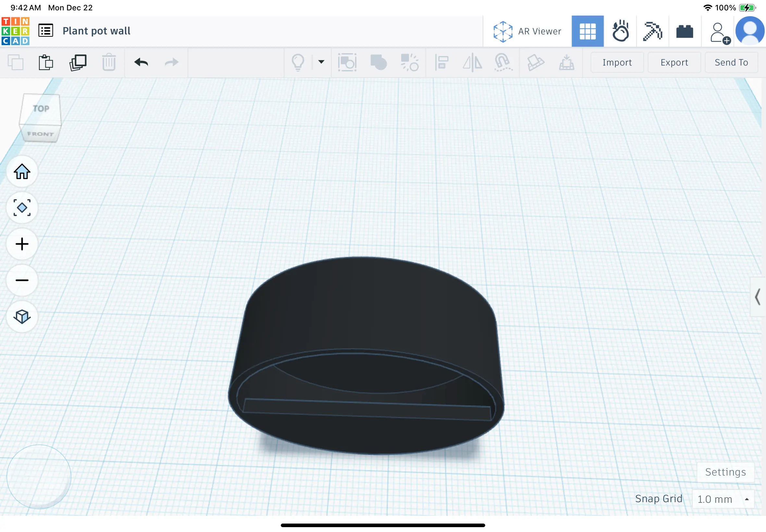766x532 pixels.
Task: Click the Align tool icon
Action: coord(441,62)
